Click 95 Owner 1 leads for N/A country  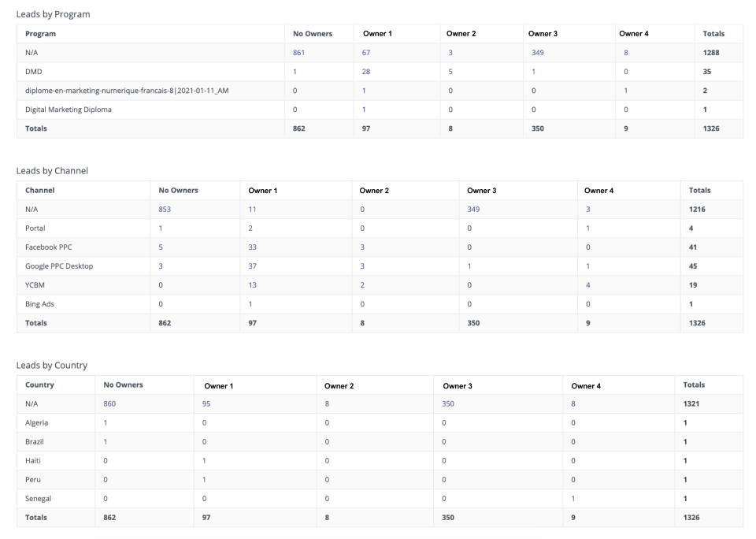click(x=207, y=403)
